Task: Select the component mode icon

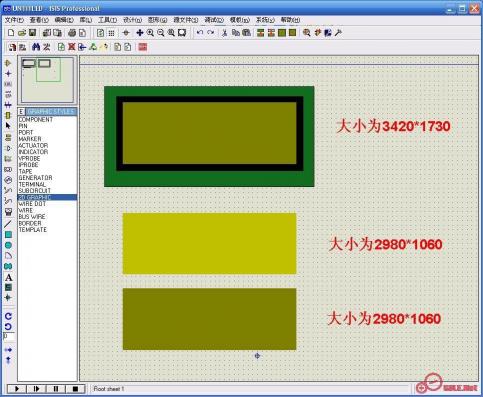Action: 8,63
